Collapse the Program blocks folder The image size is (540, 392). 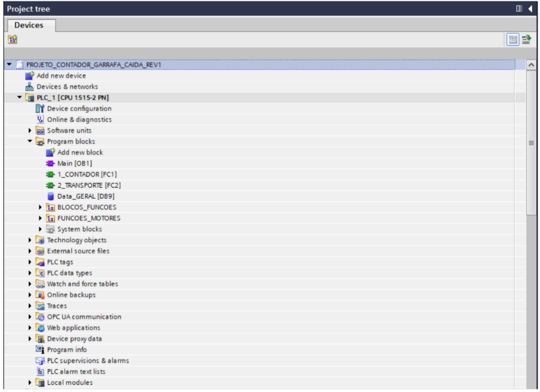pos(30,142)
